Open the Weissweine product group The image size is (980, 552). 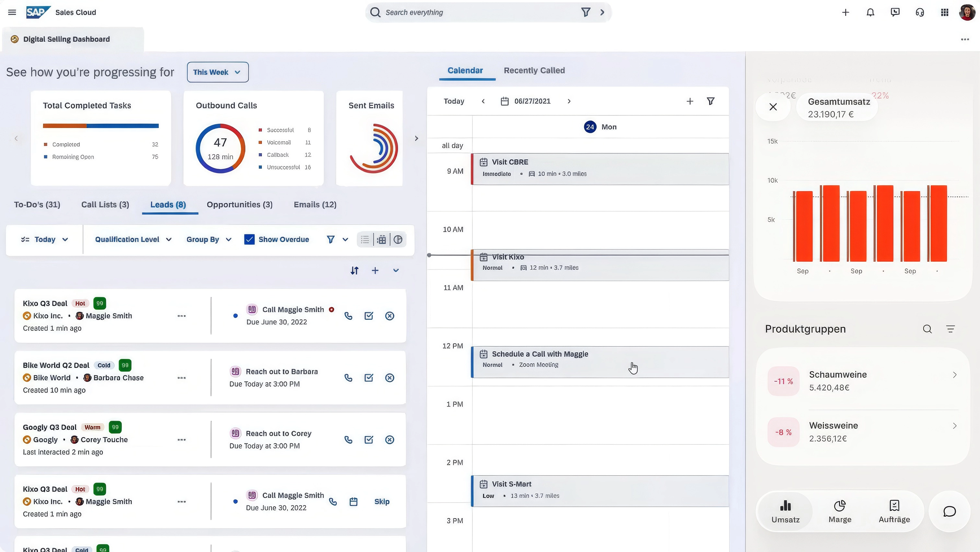(x=862, y=432)
